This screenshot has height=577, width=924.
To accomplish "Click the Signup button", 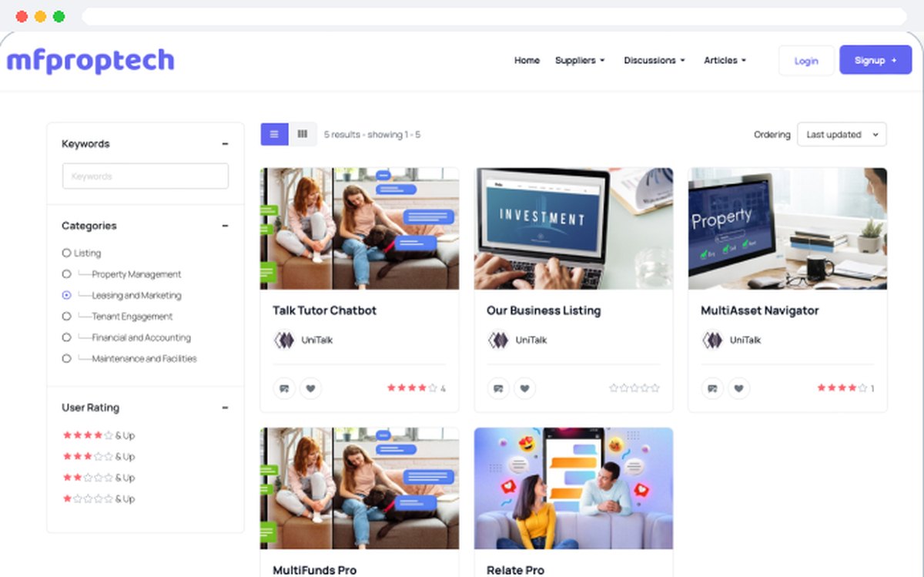I will coord(875,60).
